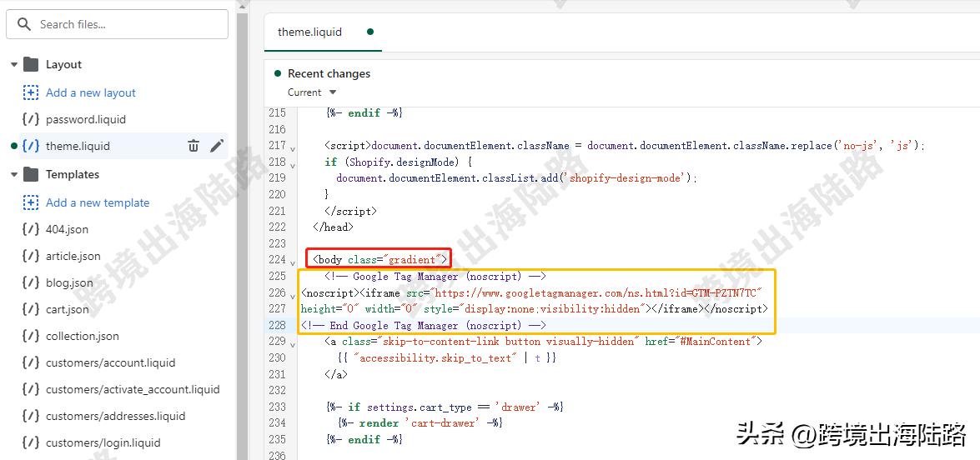Collapse the Templates folder arrow
Screen dimensions: 980x460
14,175
